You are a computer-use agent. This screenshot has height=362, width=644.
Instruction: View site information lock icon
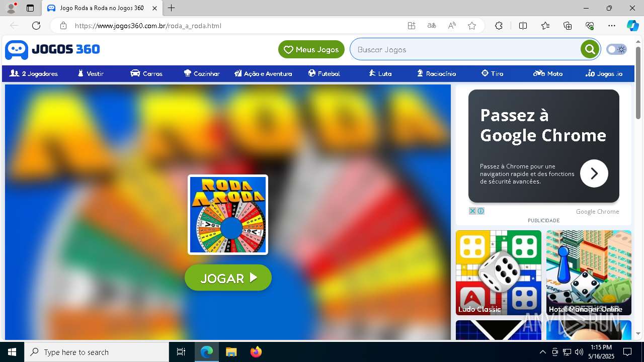tap(63, 26)
